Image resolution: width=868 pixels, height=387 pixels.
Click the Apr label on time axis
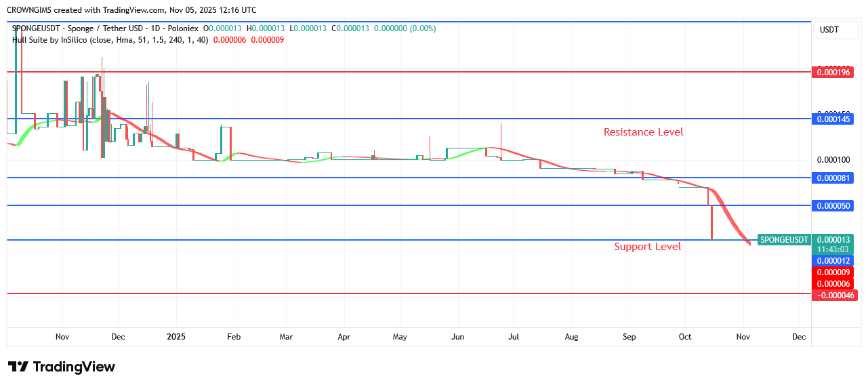click(344, 336)
